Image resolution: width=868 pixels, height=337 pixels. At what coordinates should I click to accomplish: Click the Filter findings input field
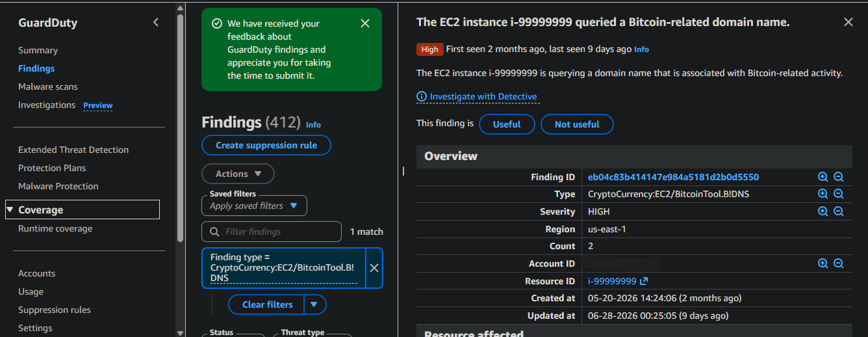pyautogui.click(x=272, y=232)
